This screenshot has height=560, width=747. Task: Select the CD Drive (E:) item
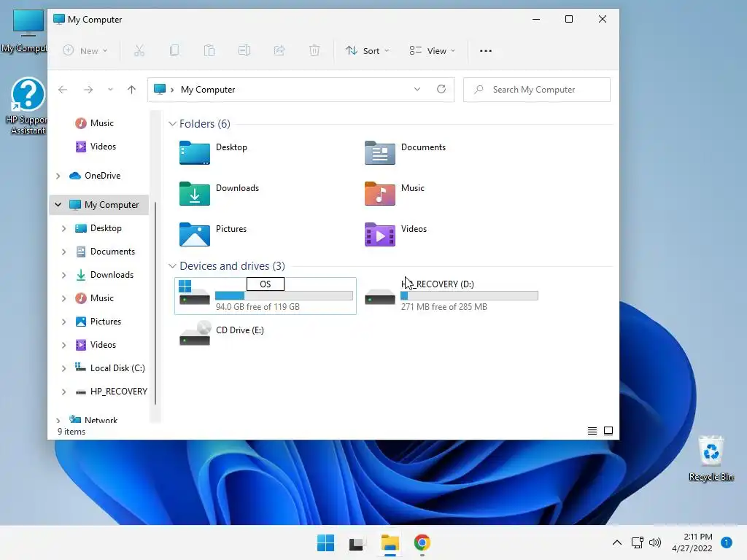click(222, 333)
